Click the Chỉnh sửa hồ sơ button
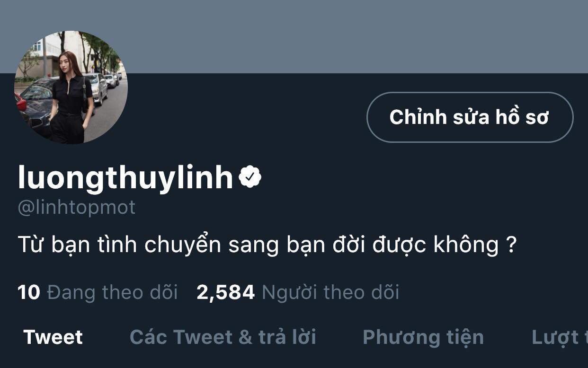This screenshot has width=588, height=368. coord(470,117)
